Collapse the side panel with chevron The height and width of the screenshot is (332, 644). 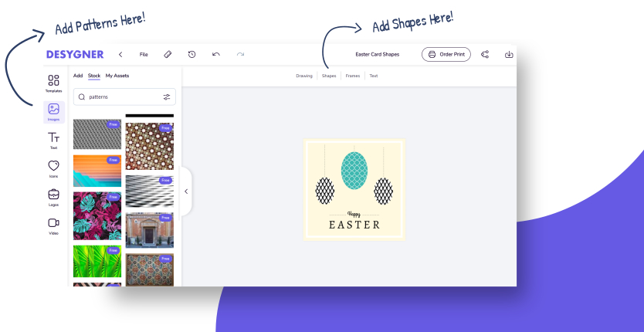pos(185,191)
